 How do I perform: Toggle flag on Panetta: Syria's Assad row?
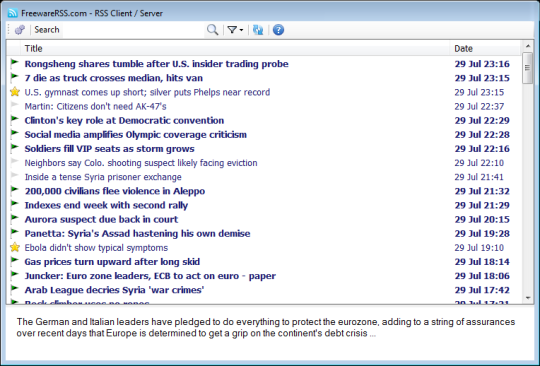pyautogui.click(x=14, y=232)
